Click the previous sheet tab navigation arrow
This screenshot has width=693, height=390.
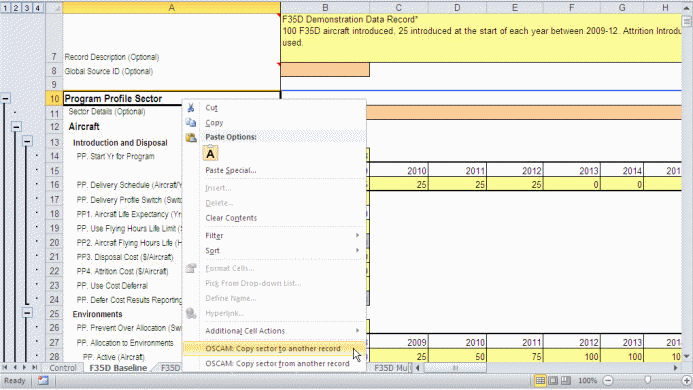point(15,367)
